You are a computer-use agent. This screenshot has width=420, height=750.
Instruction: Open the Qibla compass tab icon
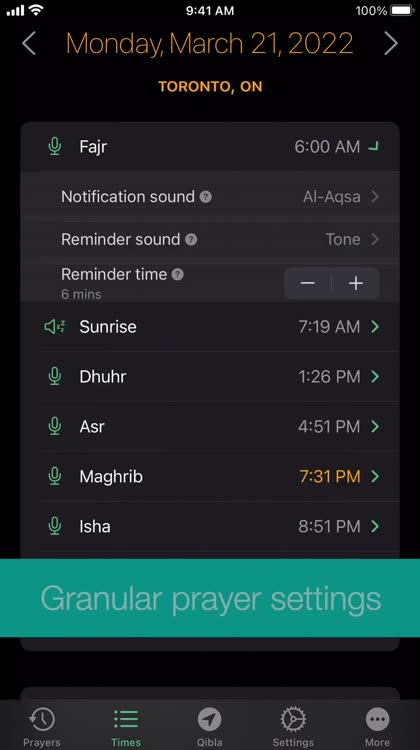210,719
